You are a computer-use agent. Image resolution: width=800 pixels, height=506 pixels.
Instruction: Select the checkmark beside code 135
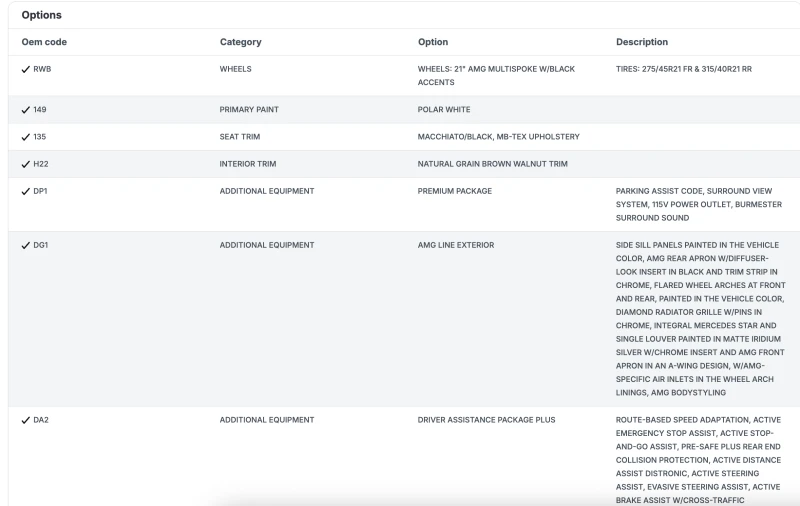coord(25,137)
